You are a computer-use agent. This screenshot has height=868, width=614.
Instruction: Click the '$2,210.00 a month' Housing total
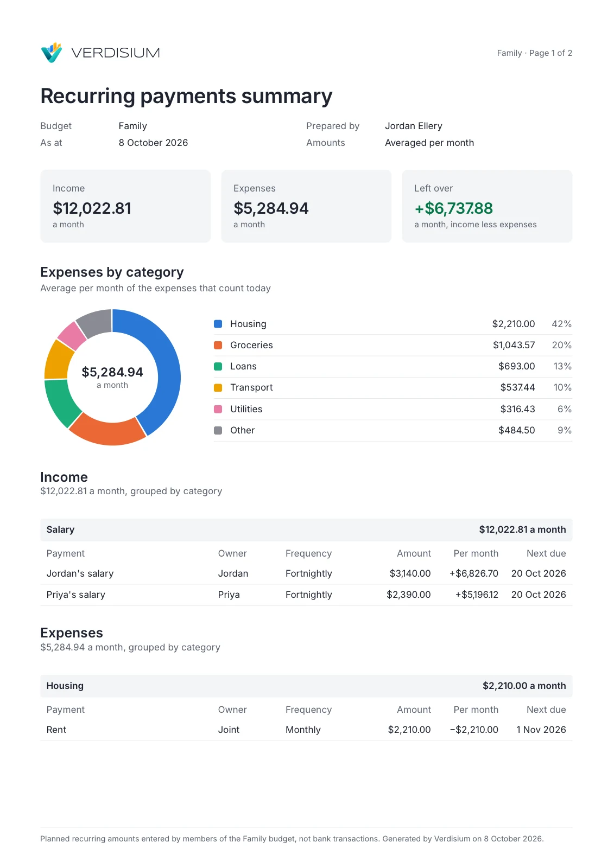(x=524, y=686)
